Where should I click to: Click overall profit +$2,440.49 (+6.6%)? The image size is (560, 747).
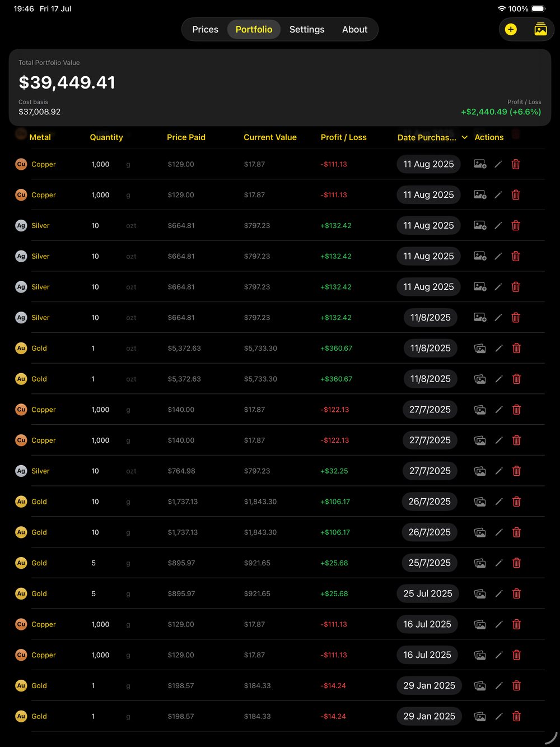coord(501,112)
